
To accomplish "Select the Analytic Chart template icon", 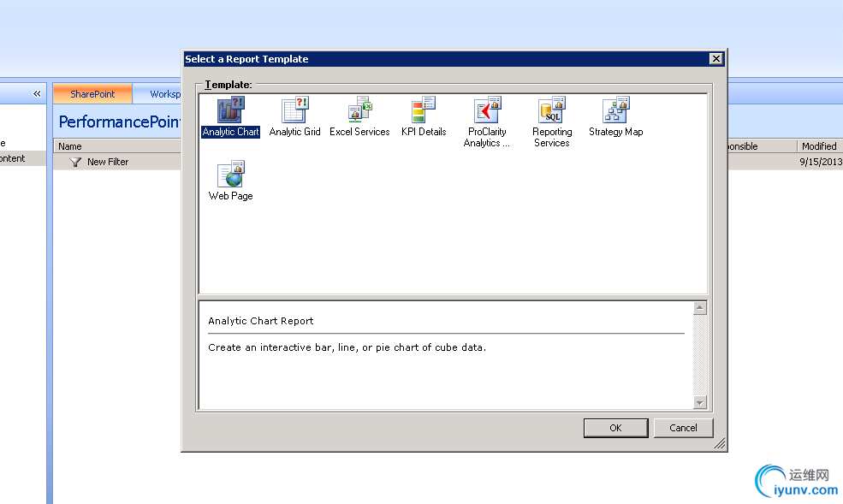I will [x=230, y=110].
